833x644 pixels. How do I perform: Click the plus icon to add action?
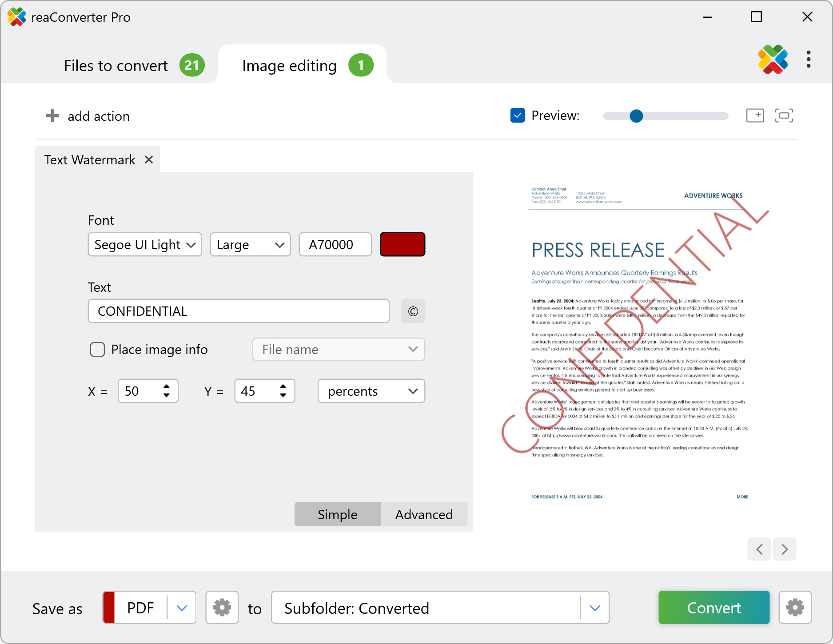point(52,116)
